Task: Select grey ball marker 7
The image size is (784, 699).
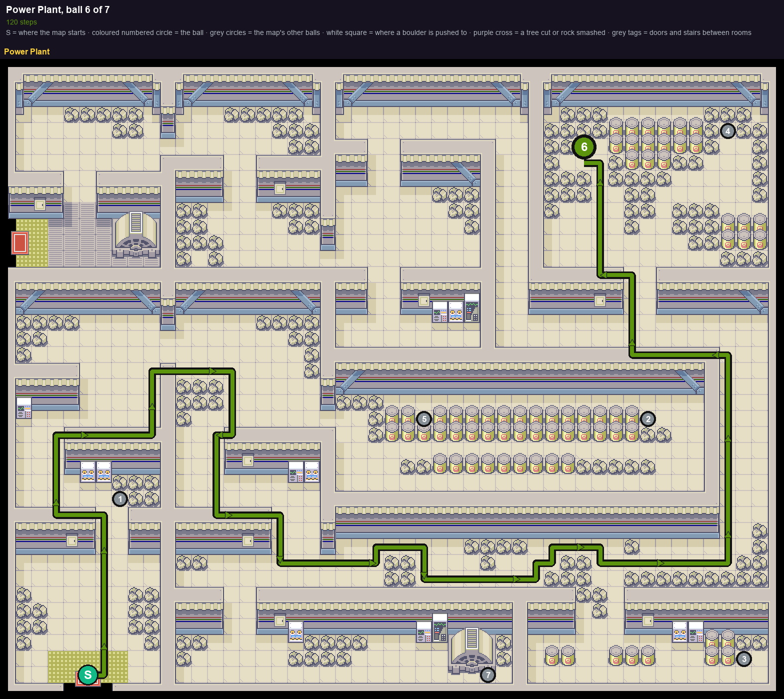Action: point(488,675)
